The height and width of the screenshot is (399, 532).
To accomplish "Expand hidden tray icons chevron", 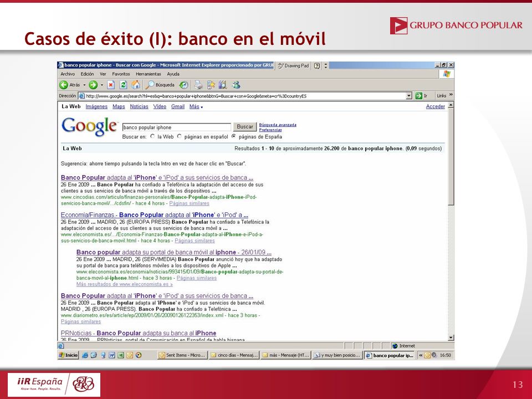I will coord(421,355).
